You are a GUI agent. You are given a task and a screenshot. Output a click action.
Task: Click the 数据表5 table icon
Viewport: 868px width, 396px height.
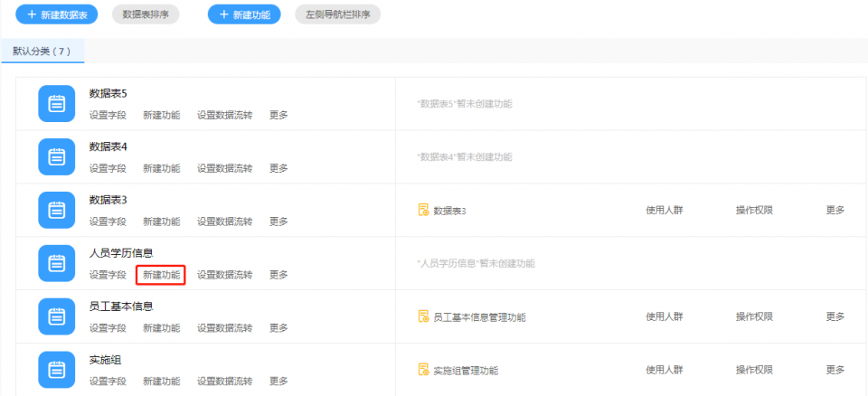(x=56, y=104)
